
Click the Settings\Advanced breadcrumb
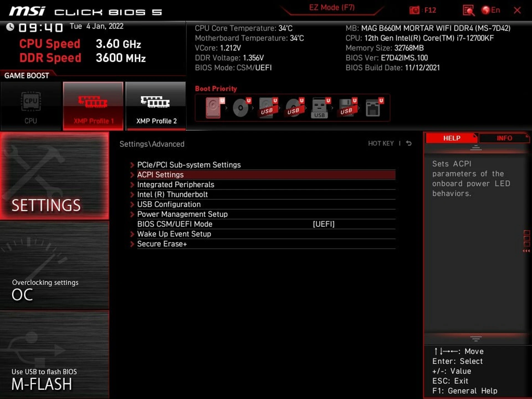(152, 144)
